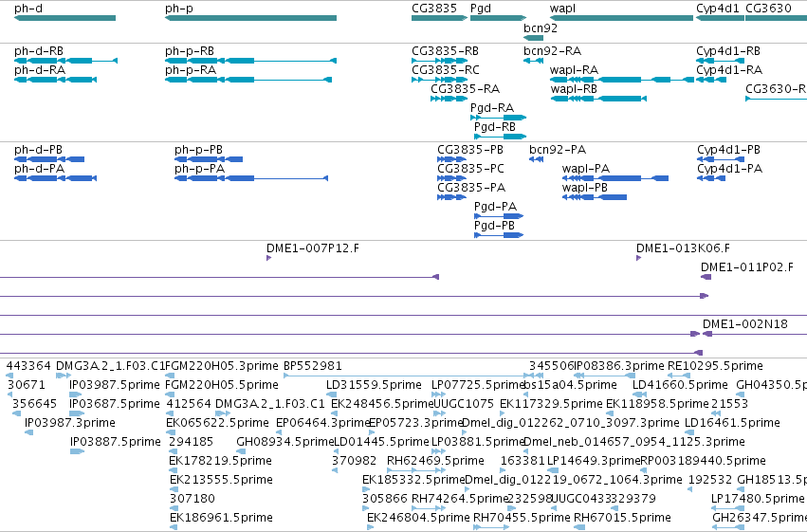This screenshot has height=532, width=807.
Task: Select the bcn92-PA protein label
Action: coord(558,150)
